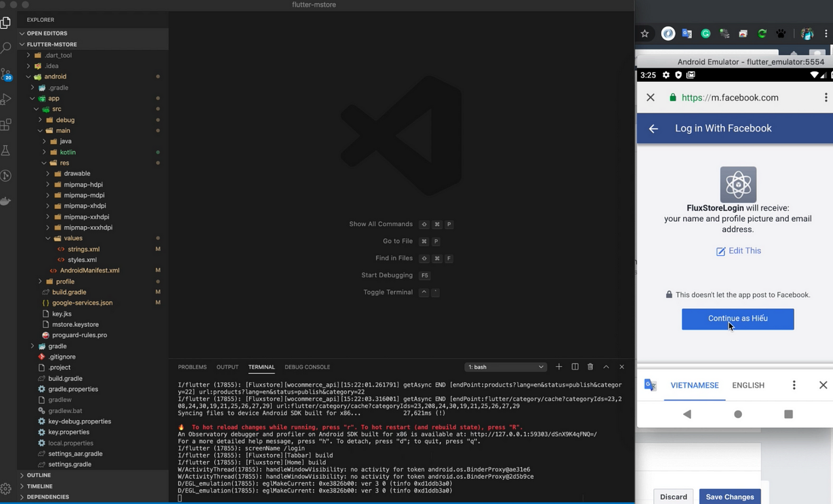Image resolution: width=833 pixels, height=504 pixels.
Task: Click the Continue as Hiếu button
Action: 738,318
